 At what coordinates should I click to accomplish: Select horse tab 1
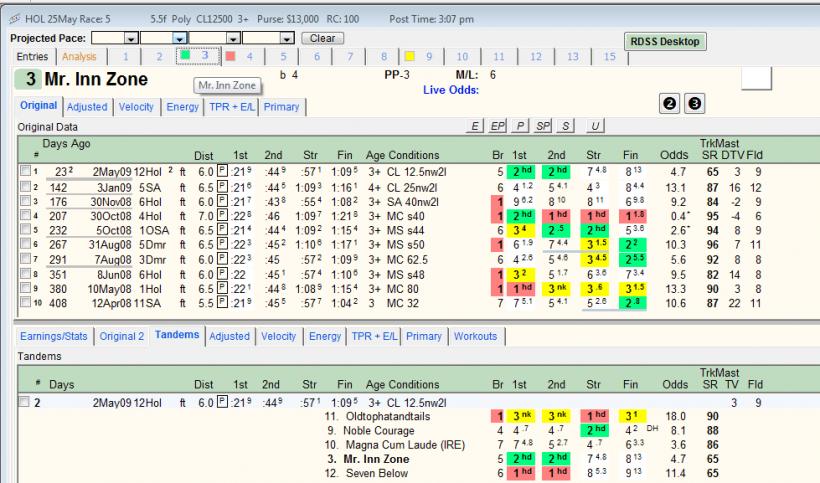click(x=126, y=56)
